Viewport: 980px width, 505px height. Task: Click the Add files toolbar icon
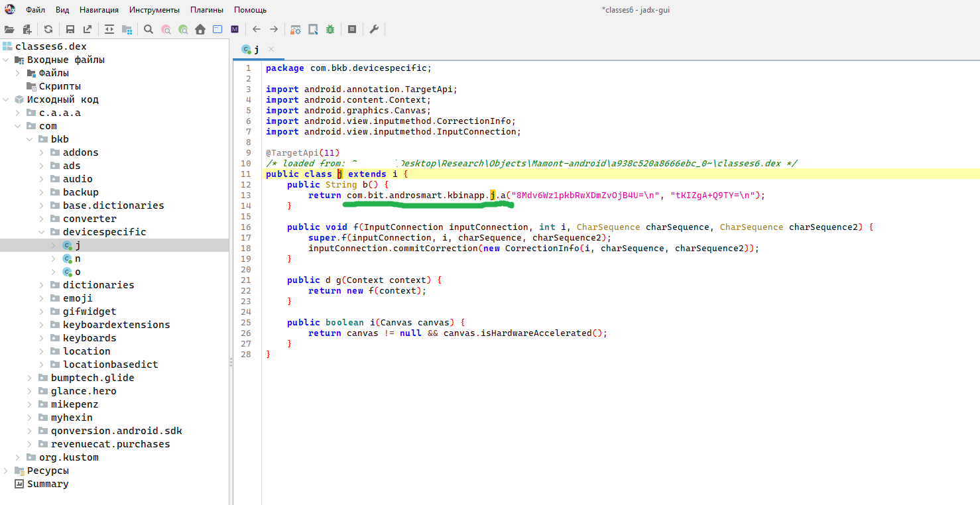point(27,29)
